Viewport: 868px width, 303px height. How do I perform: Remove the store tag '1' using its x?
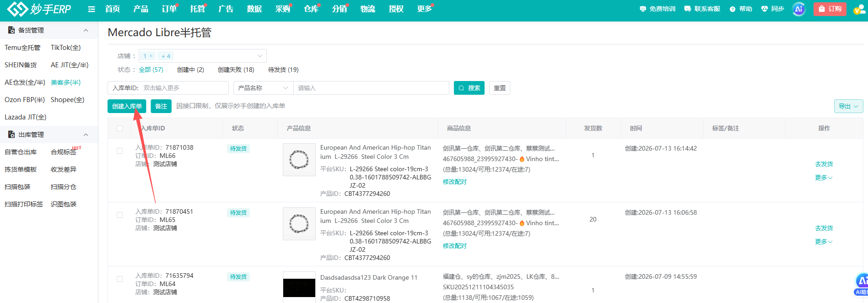click(151, 56)
